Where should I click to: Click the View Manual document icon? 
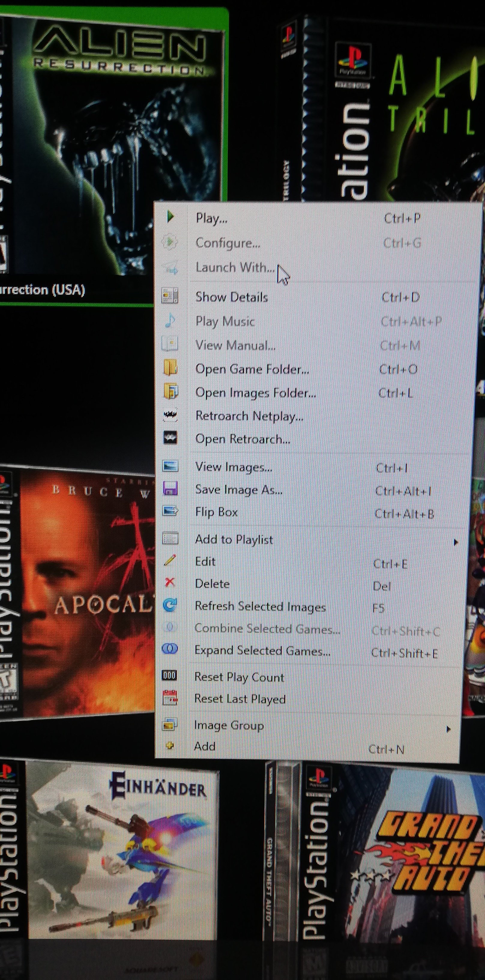tap(170, 343)
